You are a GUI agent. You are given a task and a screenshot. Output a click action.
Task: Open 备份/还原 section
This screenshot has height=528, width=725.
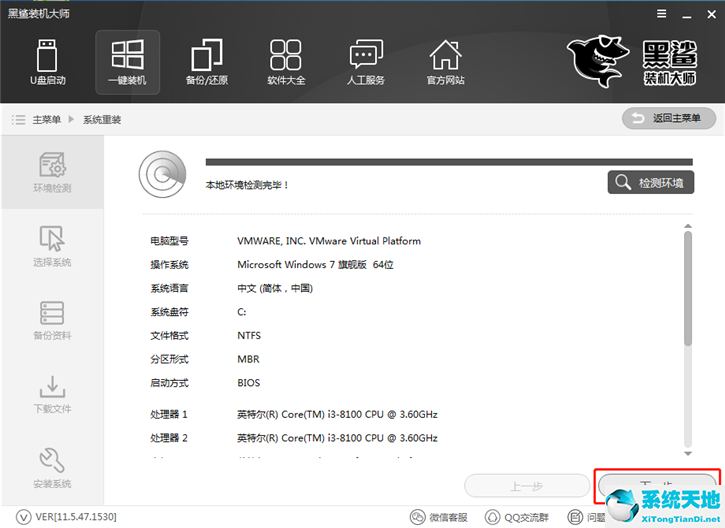pos(207,62)
